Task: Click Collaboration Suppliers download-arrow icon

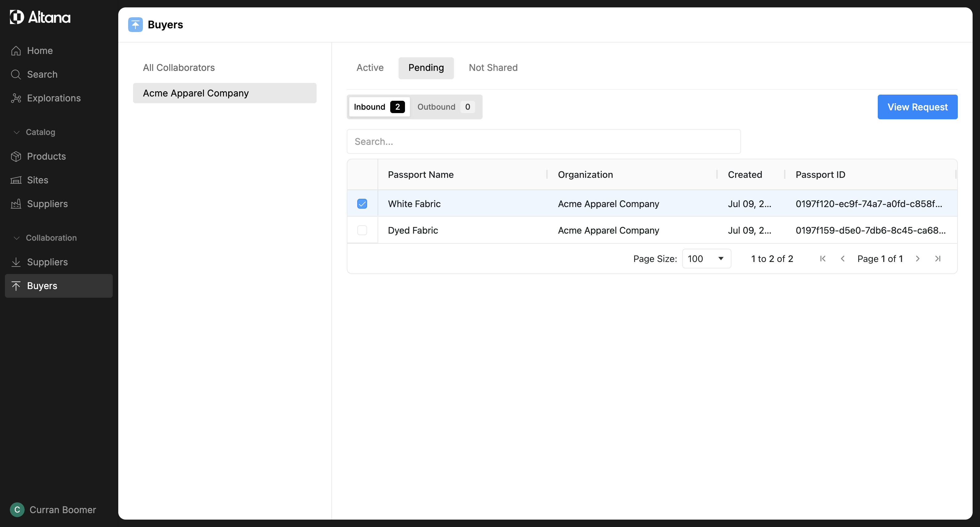Action: [x=16, y=262]
